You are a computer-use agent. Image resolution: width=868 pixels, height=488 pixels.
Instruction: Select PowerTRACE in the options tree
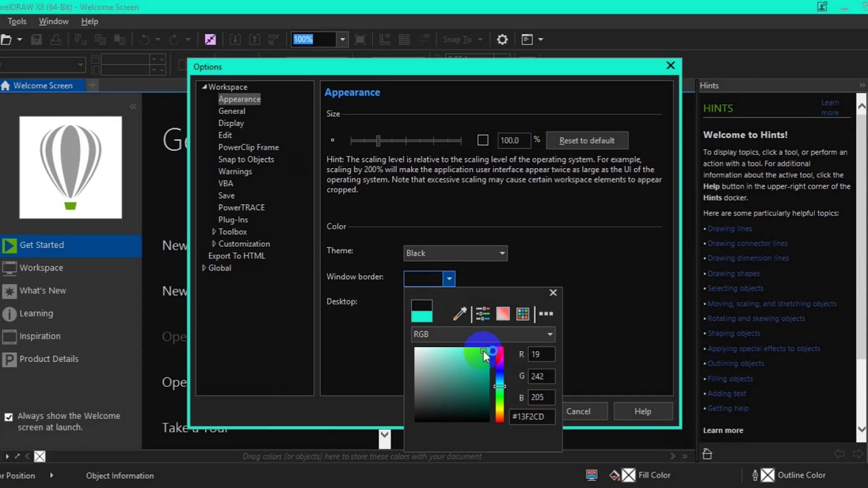click(x=241, y=207)
